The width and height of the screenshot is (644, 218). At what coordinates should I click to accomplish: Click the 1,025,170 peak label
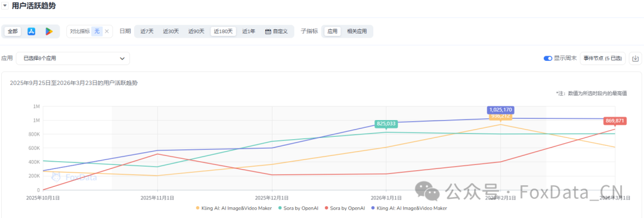[x=501, y=110]
